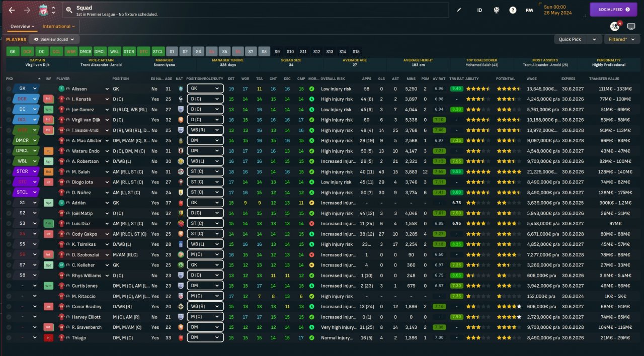Open the Overview tab
The height and width of the screenshot is (356, 644).
pyautogui.click(x=22, y=27)
